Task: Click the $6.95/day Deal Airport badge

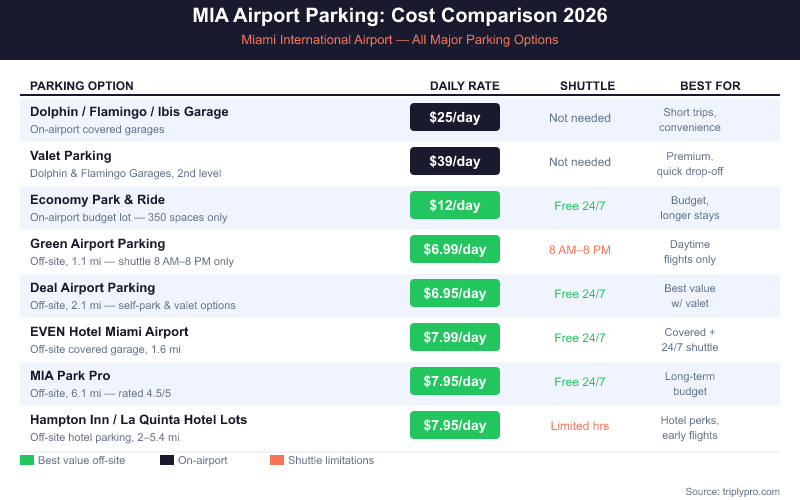Action: point(455,294)
